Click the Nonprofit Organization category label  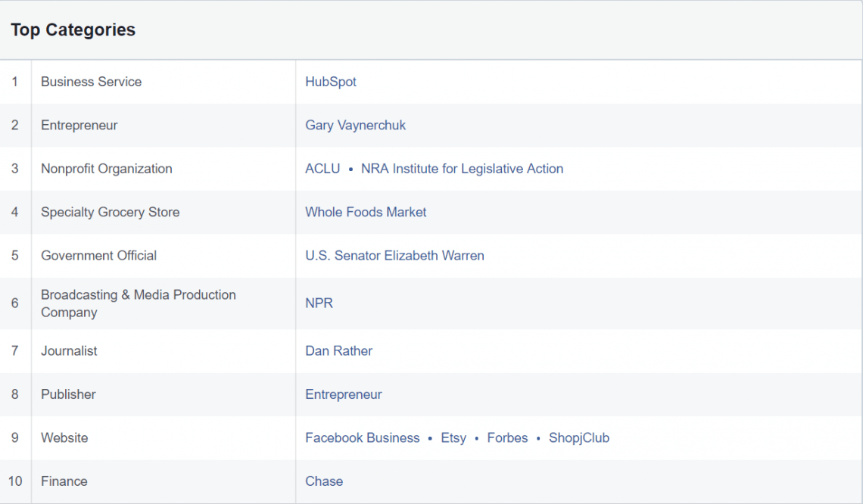pos(106,168)
